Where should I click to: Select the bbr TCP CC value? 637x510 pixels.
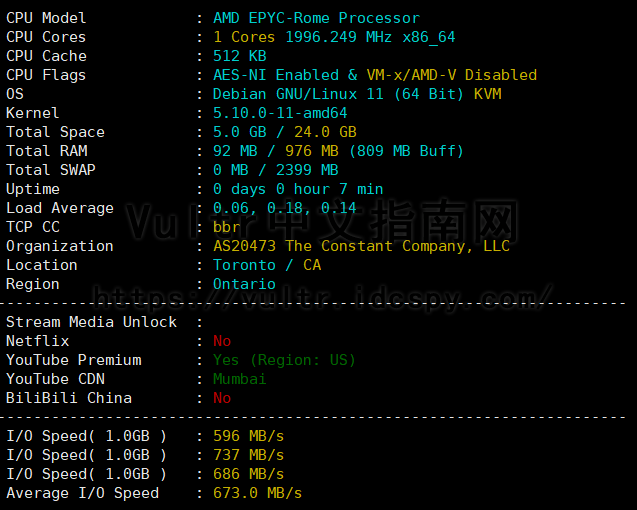[x=226, y=227]
